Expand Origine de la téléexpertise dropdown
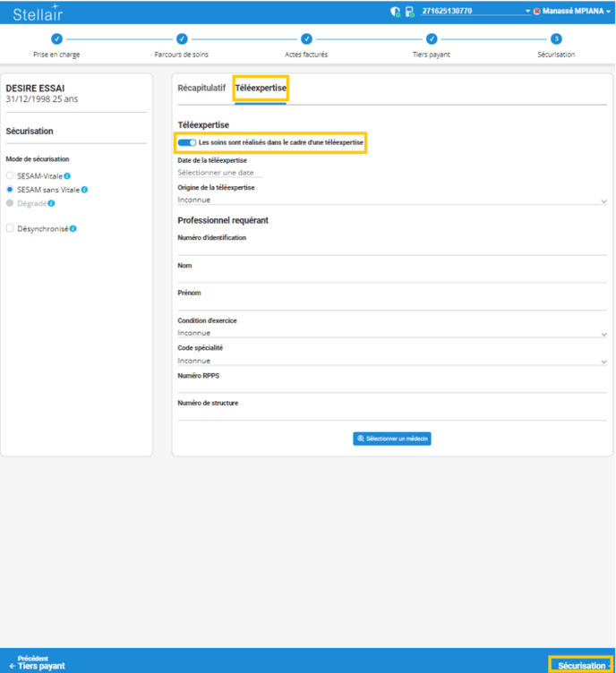Viewport: 616px width, 673px height. coord(392,201)
